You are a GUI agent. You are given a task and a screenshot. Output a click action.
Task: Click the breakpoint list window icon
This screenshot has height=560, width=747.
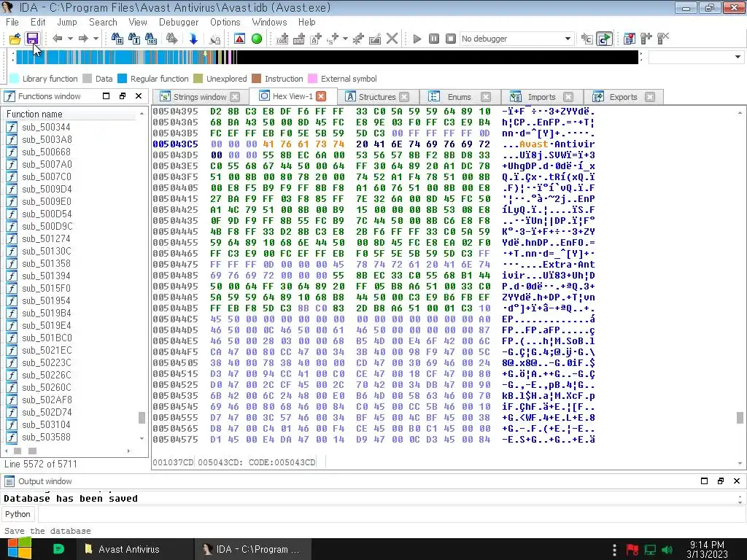[x=630, y=39]
